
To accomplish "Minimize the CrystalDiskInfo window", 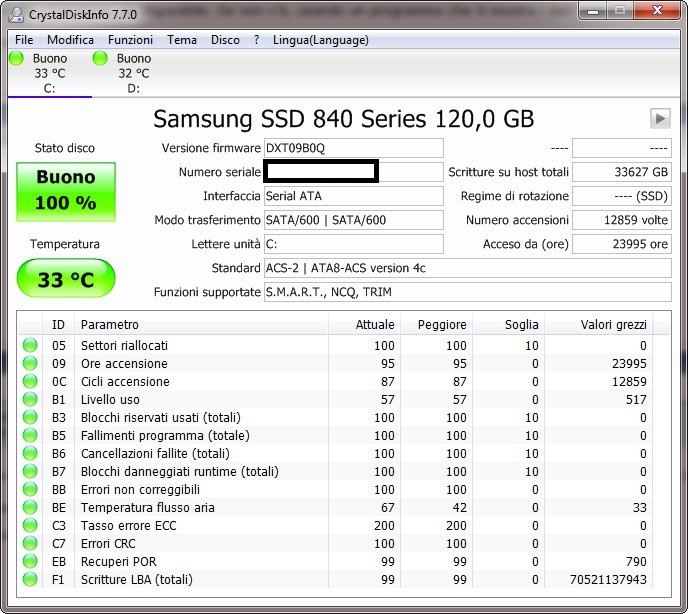I will (593, 11).
